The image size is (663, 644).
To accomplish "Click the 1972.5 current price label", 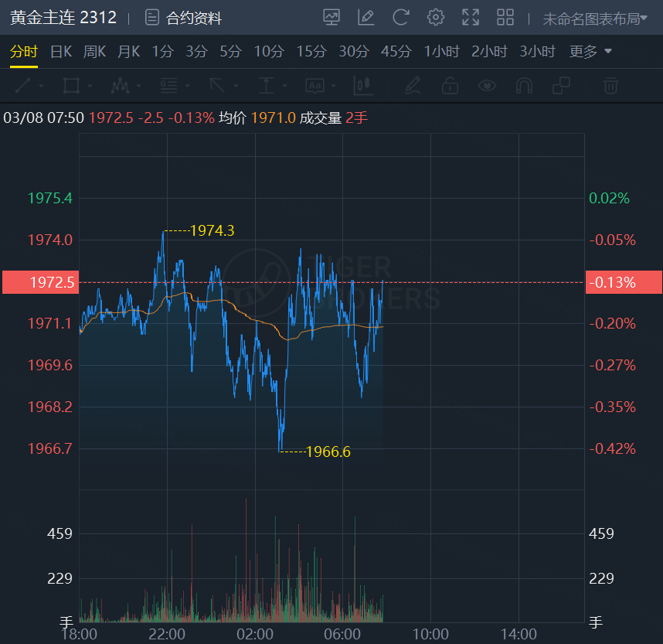I will tap(40, 282).
